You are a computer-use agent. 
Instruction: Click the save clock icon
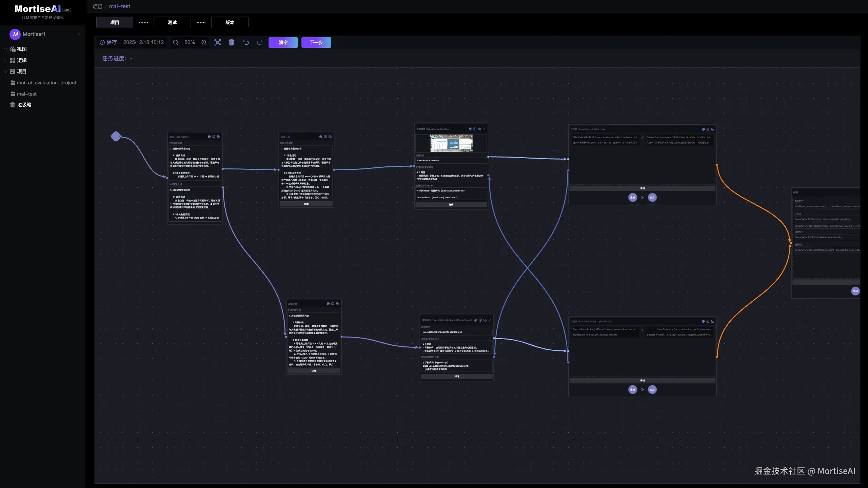coord(102,42)
